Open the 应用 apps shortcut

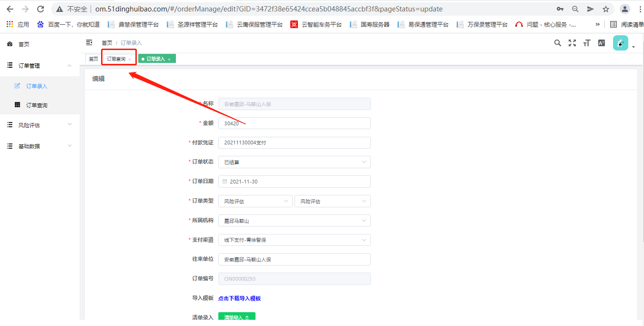pyautogui.click(x=18, y=24)
